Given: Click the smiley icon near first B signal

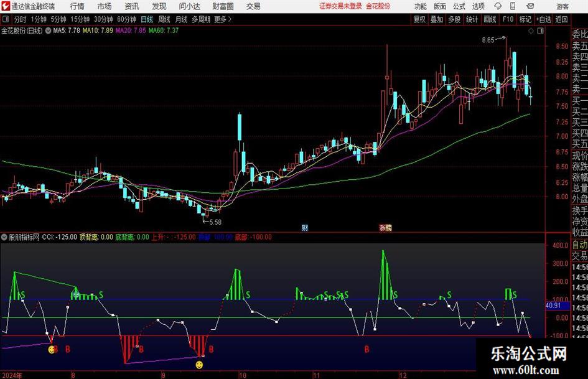Looking at the screenshot, I should (52, 350).
